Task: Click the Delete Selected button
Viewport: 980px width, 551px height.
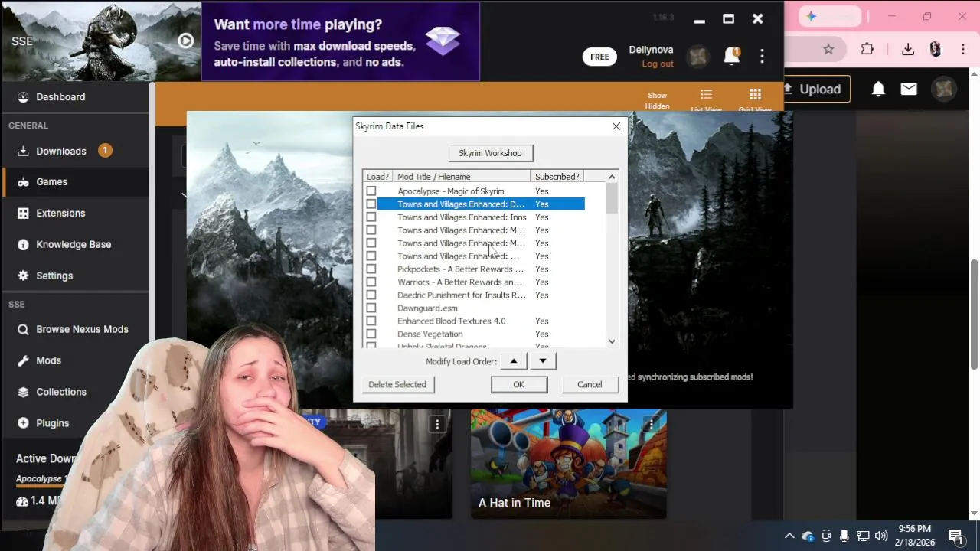Action: [397, 384]
